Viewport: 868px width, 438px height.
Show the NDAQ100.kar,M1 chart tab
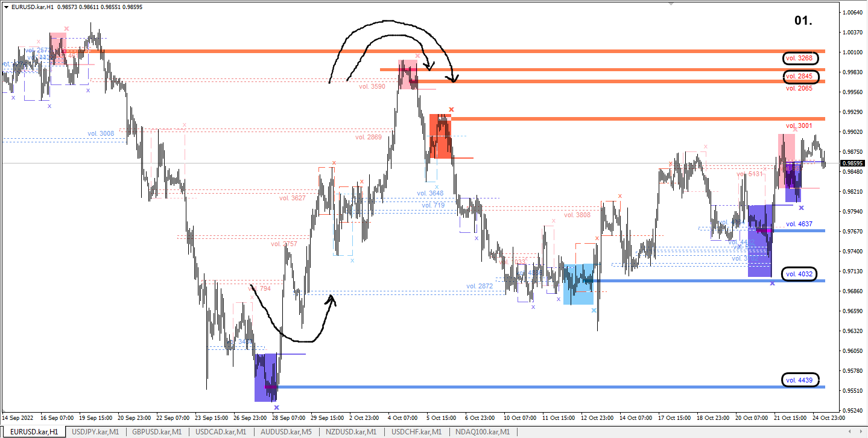coord(482,432)
